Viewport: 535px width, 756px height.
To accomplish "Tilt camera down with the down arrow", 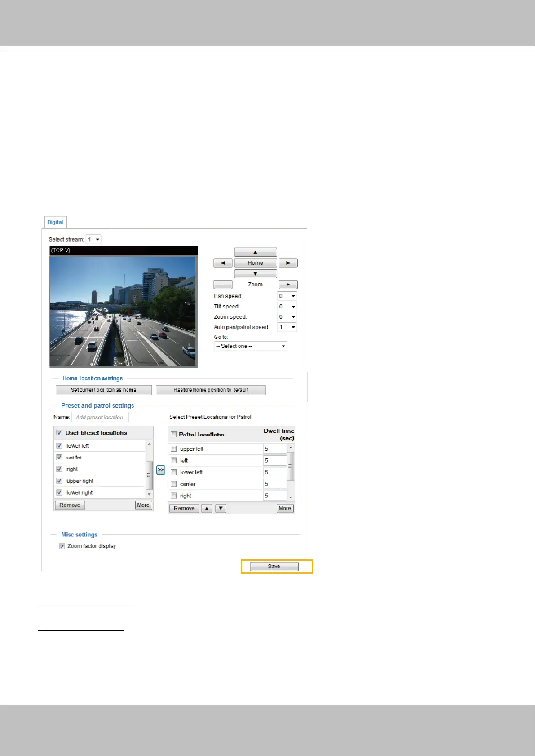I will coord(255,274).
